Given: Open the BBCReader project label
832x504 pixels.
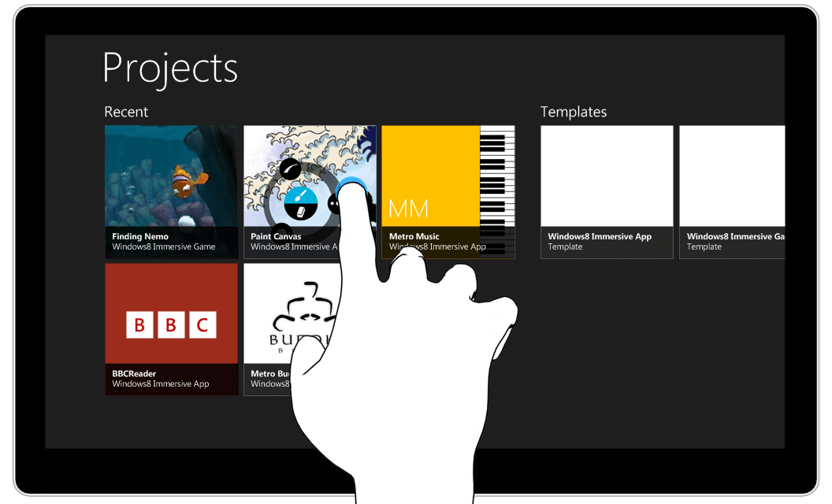Looking at the screenshot, I should (134, 374).
